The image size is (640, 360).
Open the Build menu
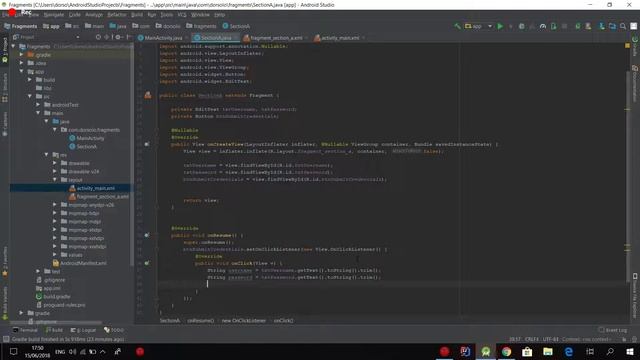[x=137, y=15]
